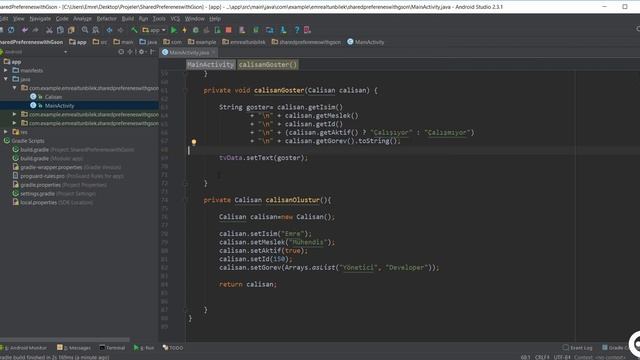Open Replace icon next to Find
This screenshot has height=360, width=640.
[x=96, y=30]
